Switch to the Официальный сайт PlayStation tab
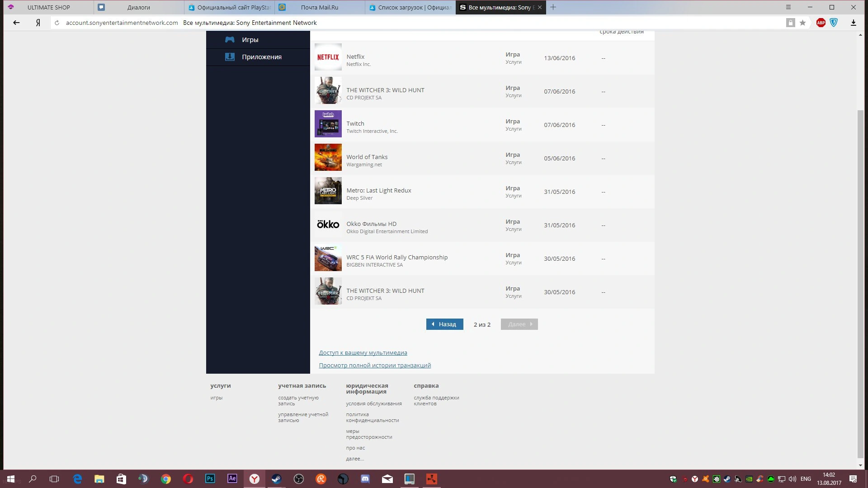This screenshot has width=868, height=488. coord(229,7)
